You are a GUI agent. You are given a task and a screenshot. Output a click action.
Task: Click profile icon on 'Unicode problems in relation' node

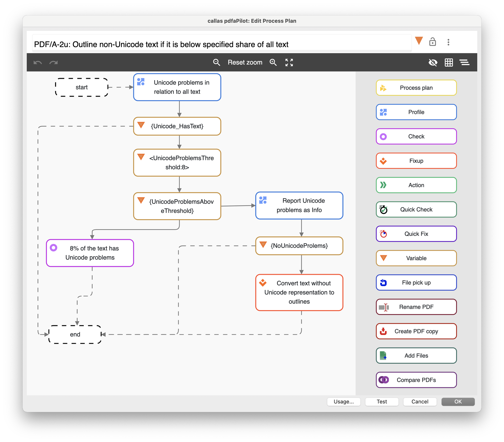(141, 82)
